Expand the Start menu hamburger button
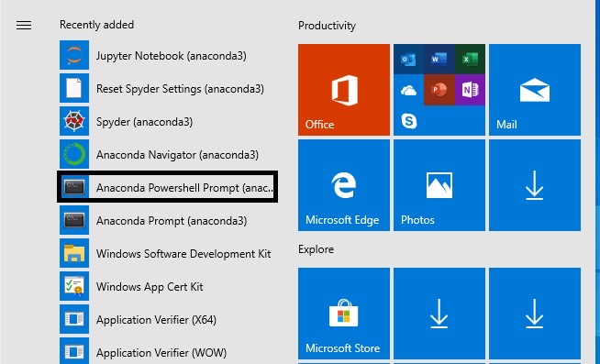This screenshot has width=600, height=364. [x=24, y=26]
